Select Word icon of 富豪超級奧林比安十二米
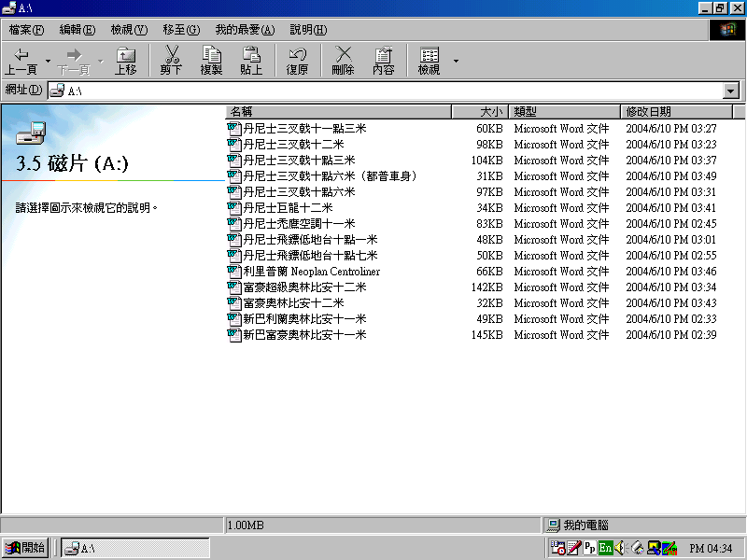Screen dimensions: 747x560 pos(234,287)
